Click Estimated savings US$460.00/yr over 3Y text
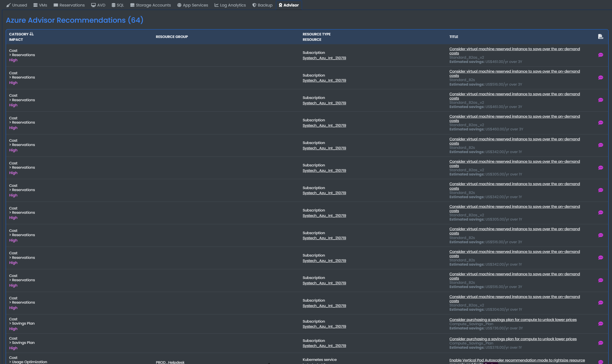 (486, 129)
